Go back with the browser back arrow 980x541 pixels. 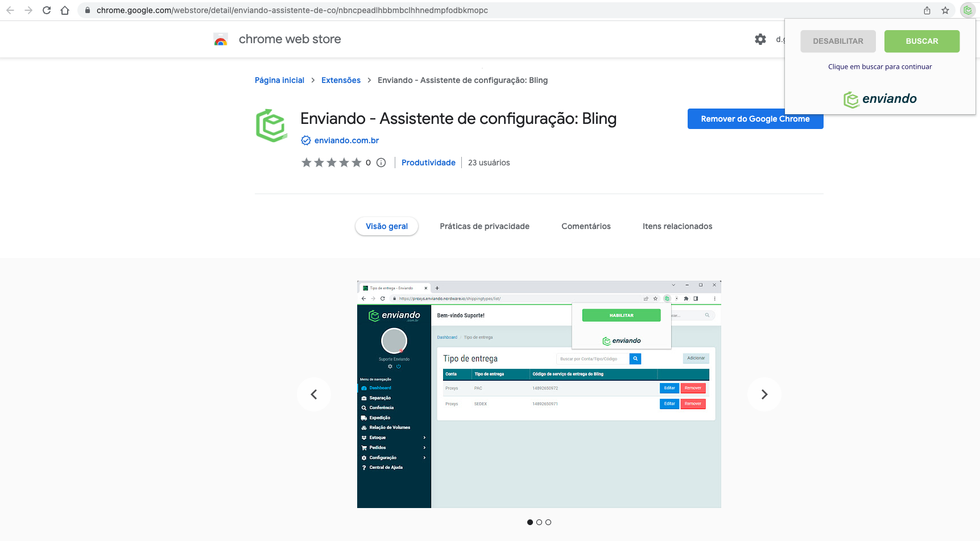[10, 10]
